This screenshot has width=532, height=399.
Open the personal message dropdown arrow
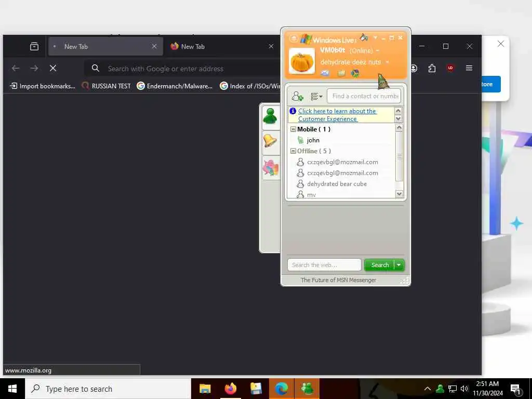[x=388, y=62]
